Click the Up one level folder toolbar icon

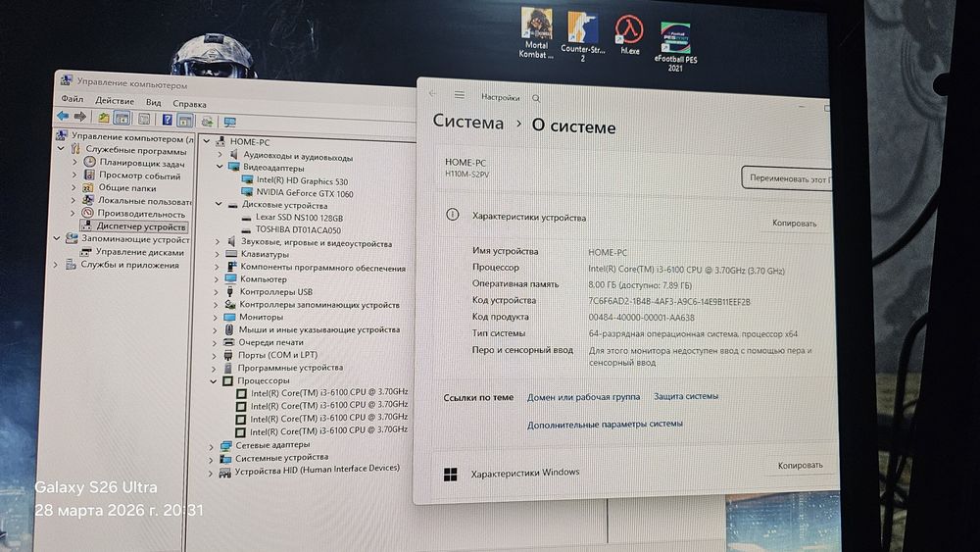103,117
